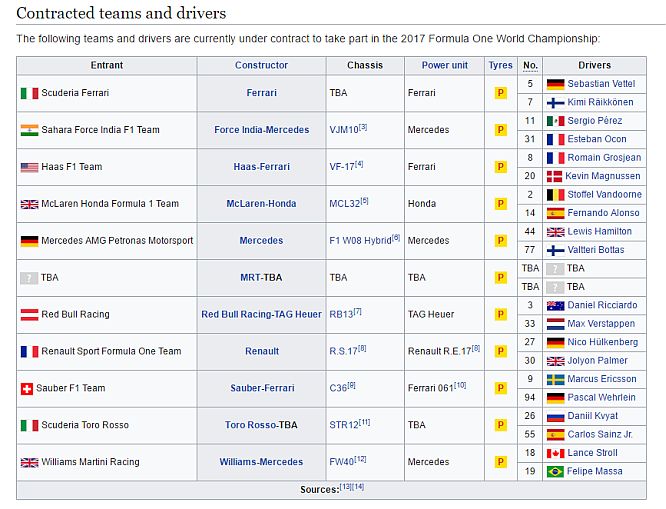Image resolution: width=666 pixels, height=509 pixels.
Task: Click the Mexican flag next to Sergio Pérez
Action: (555, 121)
